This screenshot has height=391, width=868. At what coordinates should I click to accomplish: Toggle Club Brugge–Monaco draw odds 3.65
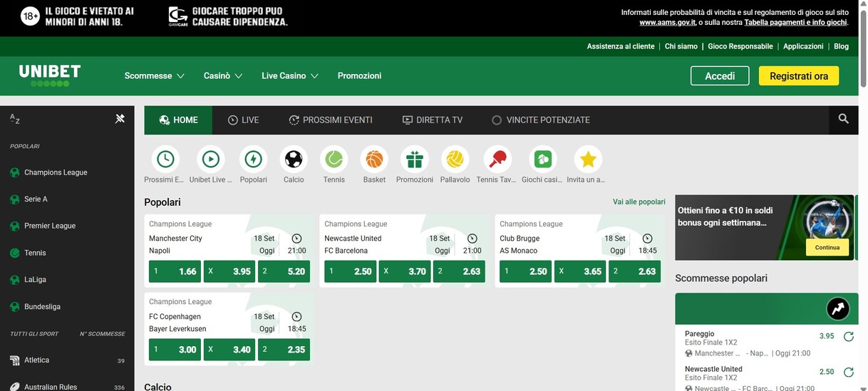(x=580, y=271)
